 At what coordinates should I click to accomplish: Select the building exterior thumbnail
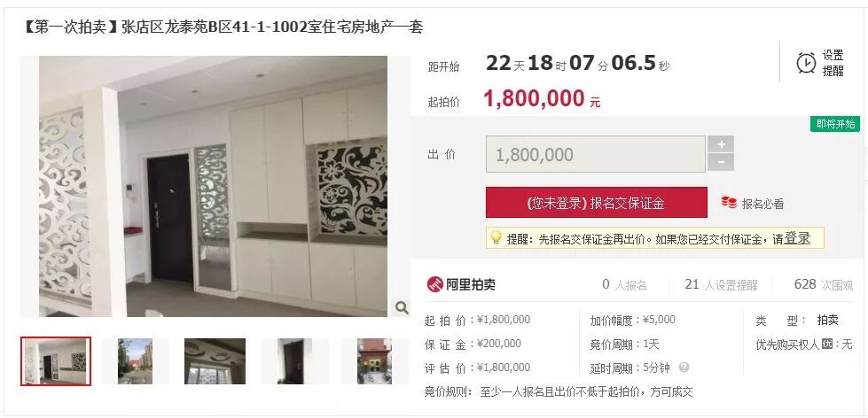point(135,361)
